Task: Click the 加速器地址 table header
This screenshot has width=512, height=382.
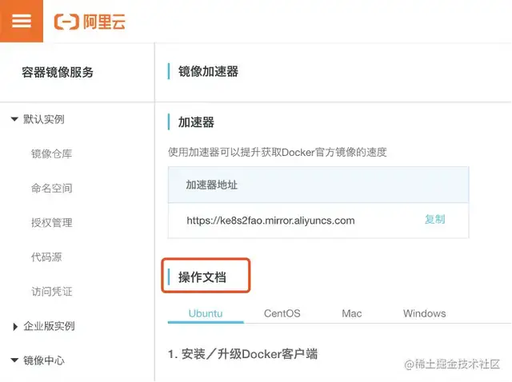Action: point(212,185)
